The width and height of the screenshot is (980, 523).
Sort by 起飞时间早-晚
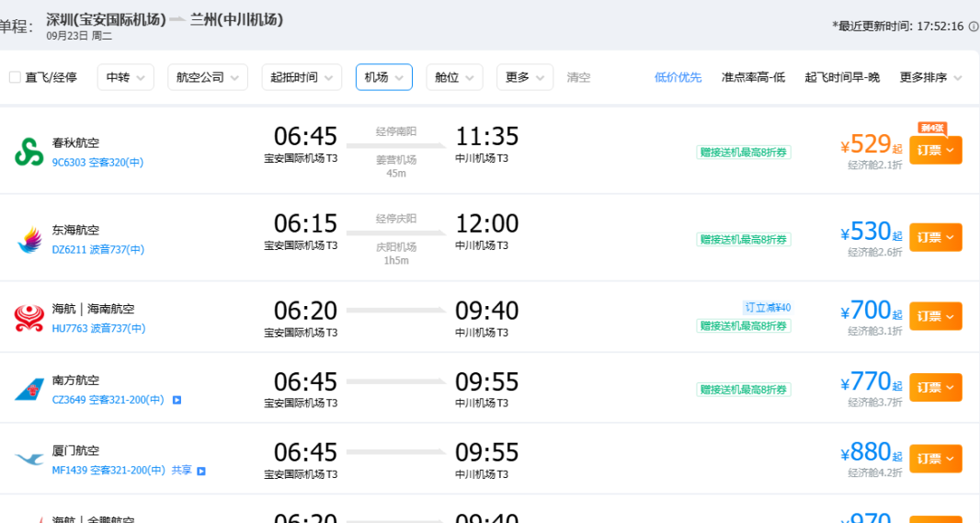tap(842, 77)
